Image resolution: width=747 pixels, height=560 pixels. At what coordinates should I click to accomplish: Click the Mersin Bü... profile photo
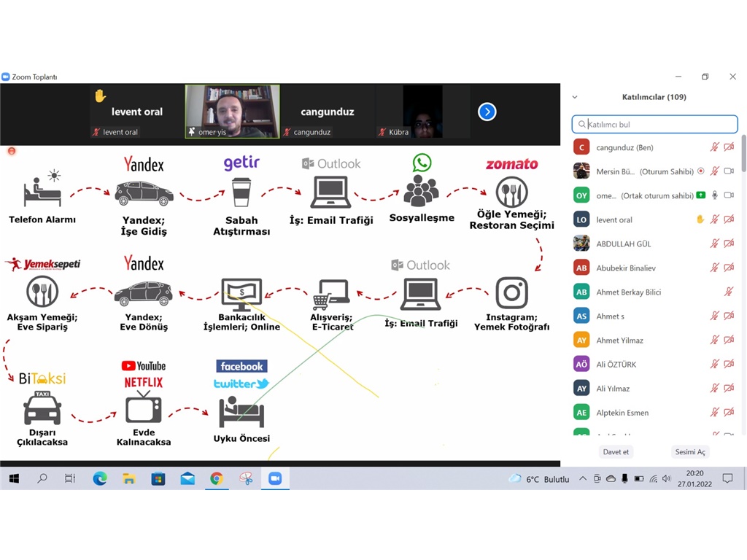pos(581,171)
